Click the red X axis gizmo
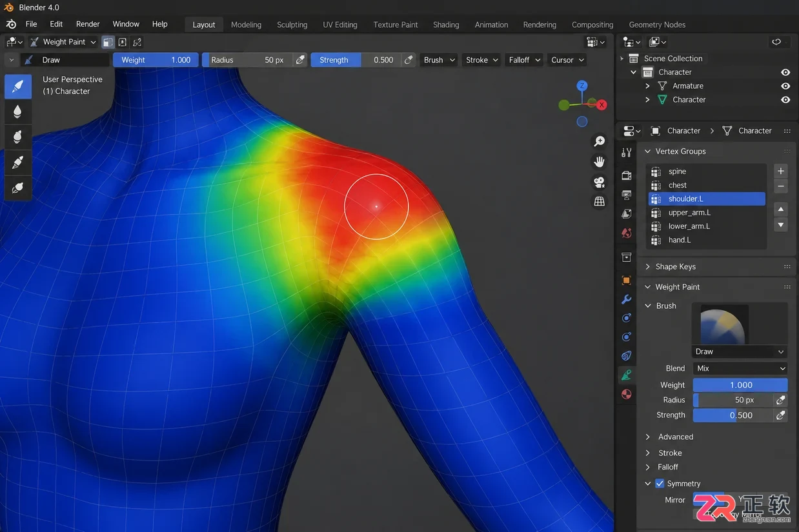799x532 pixels. 602,104
